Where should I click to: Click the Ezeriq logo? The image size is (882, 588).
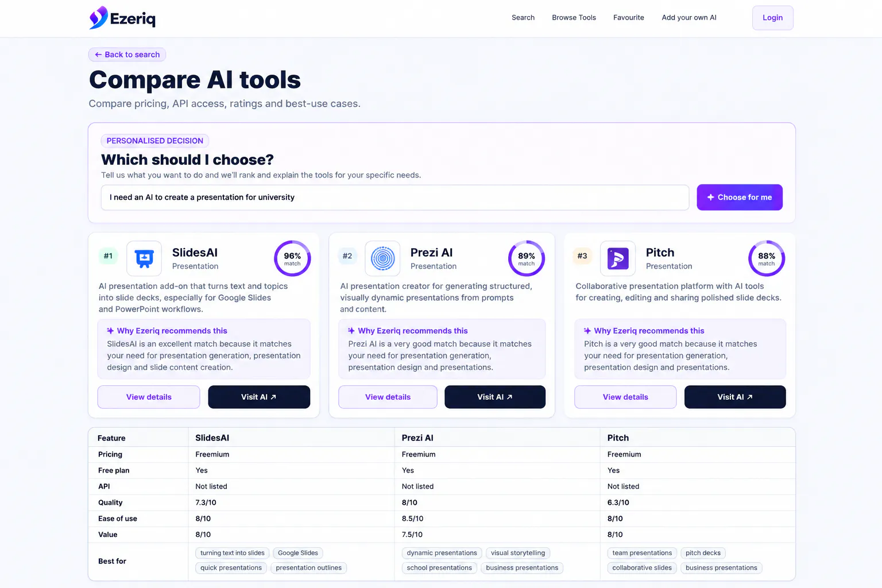coord(122,18)
